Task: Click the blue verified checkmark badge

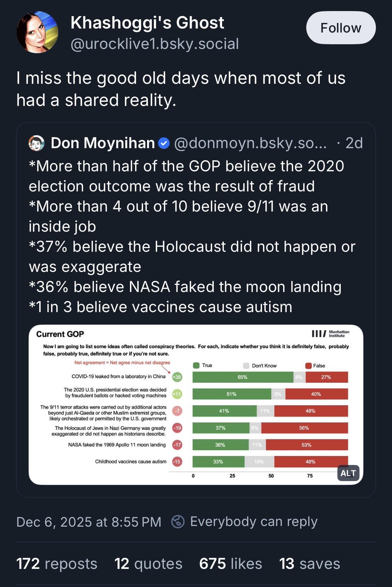Action: tap(164, 143)
